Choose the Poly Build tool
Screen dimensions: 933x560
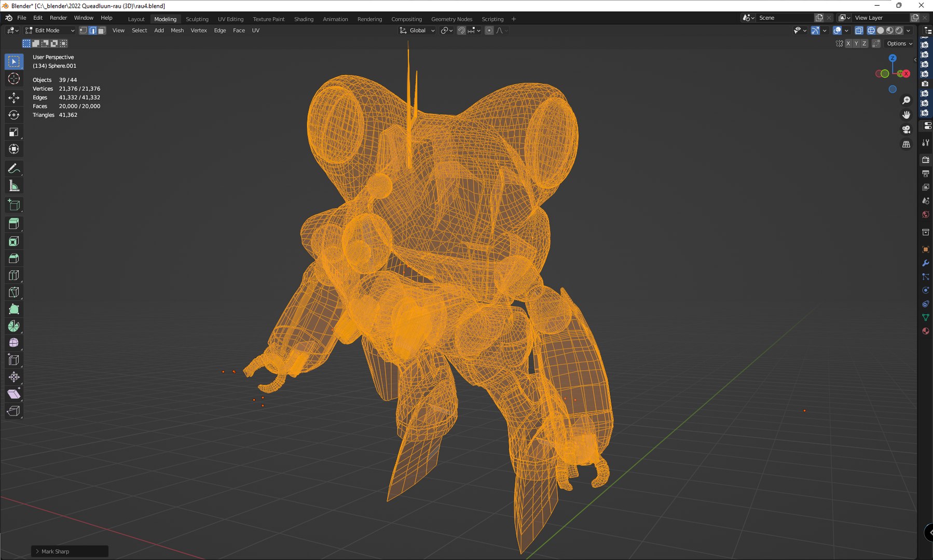14,309
